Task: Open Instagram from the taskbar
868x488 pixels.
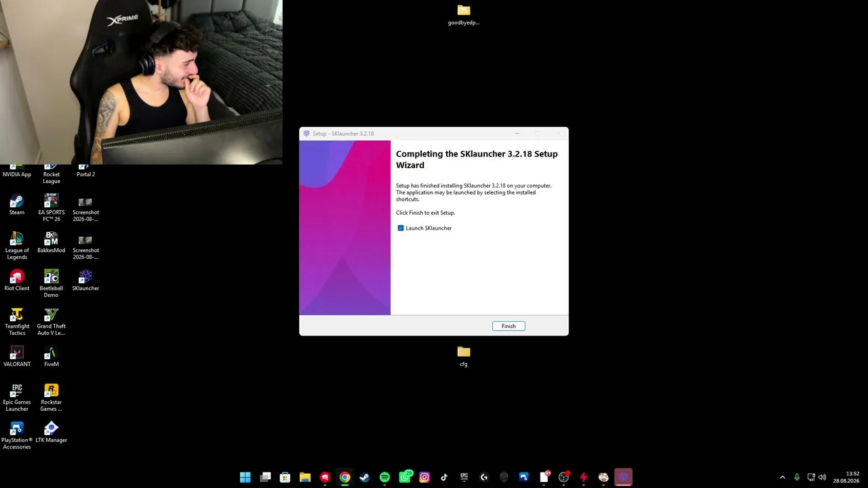Action: (425, 477)
